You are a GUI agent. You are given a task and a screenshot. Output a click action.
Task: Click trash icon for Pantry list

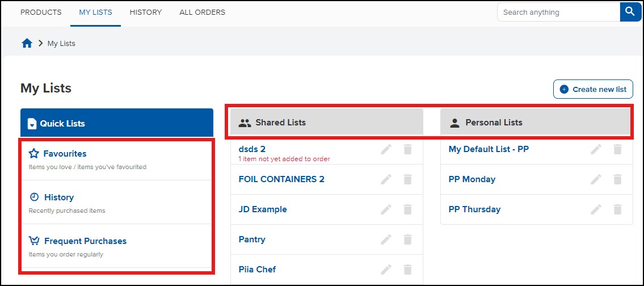pos(407,239)
